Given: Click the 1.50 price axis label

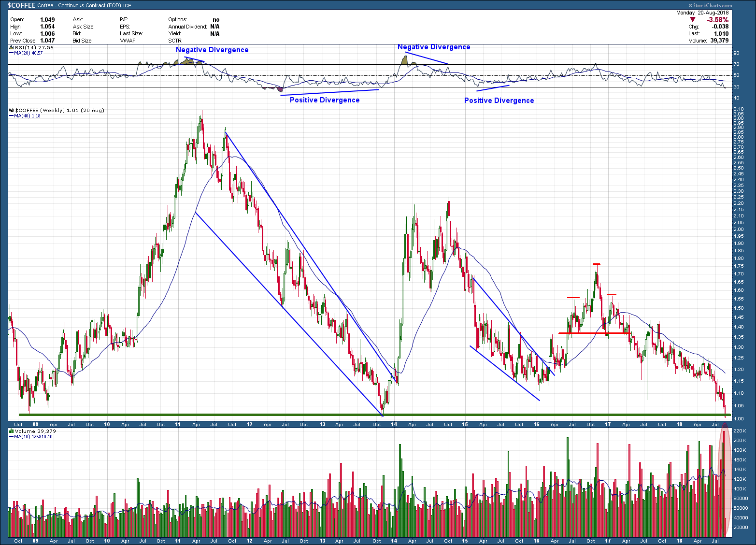Looking at the screenshot, I should 738,308.
